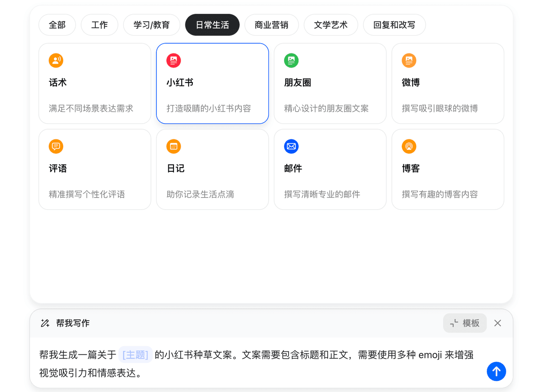
Task: Click the blue 邮件 envelope icon
Action: [291, 146]
